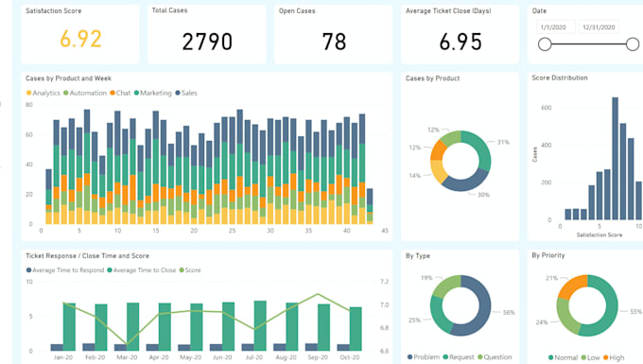The image size is (643, 364).
Task: Select the Chat legend entry
Action: [x=120, y=93]
